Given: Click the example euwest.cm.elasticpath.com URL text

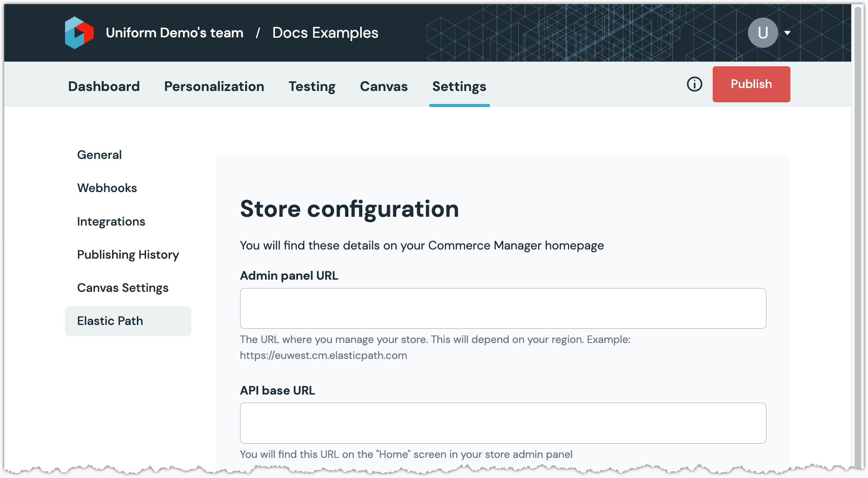Looking at the screenshot, I should 324,356.
